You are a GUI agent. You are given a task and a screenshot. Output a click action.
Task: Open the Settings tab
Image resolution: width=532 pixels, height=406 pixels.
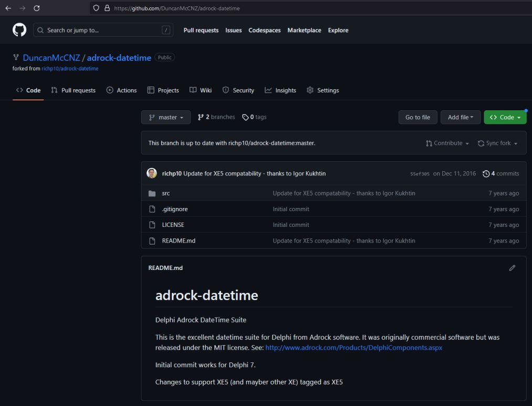coord(322,90)
